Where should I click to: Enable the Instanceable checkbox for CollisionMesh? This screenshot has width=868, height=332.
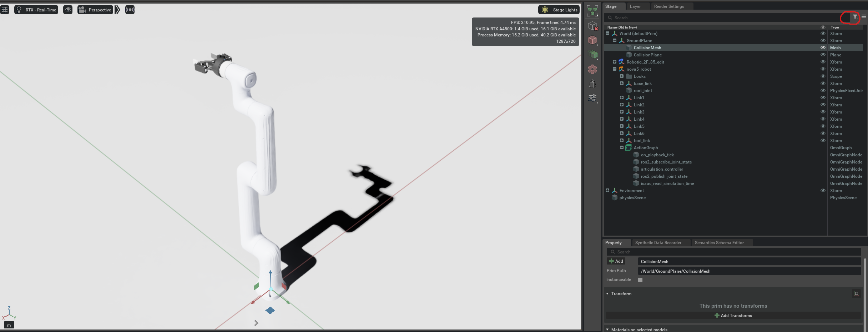point(640,280)
